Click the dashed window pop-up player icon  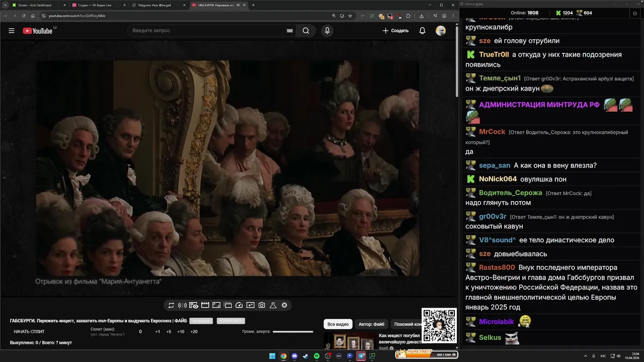228,305
